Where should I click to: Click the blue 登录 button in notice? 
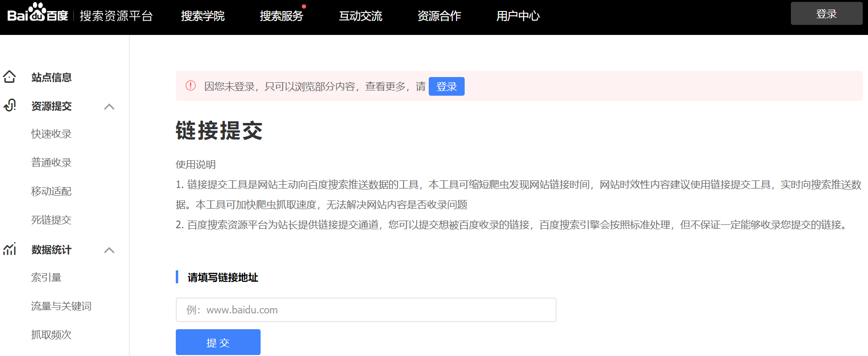click(446, 86)
